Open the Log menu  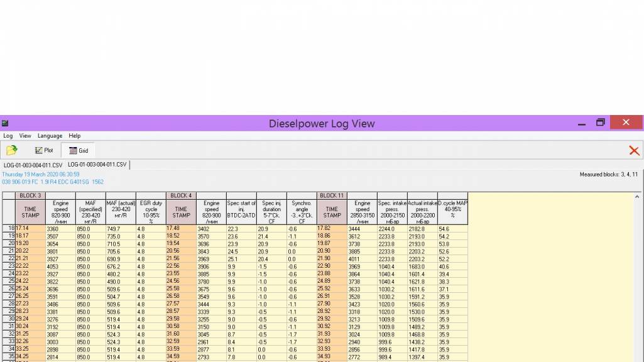click(8, 136)
